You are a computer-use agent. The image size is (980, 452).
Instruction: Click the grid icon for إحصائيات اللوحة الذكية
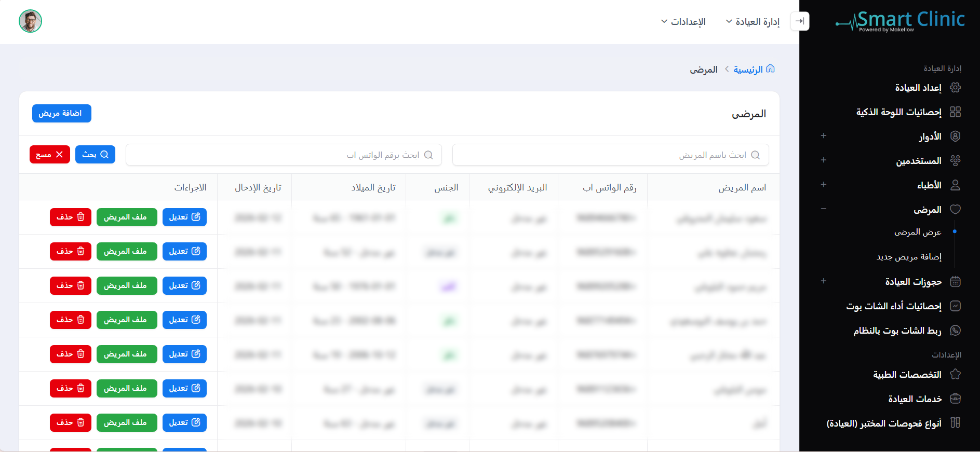955,112
